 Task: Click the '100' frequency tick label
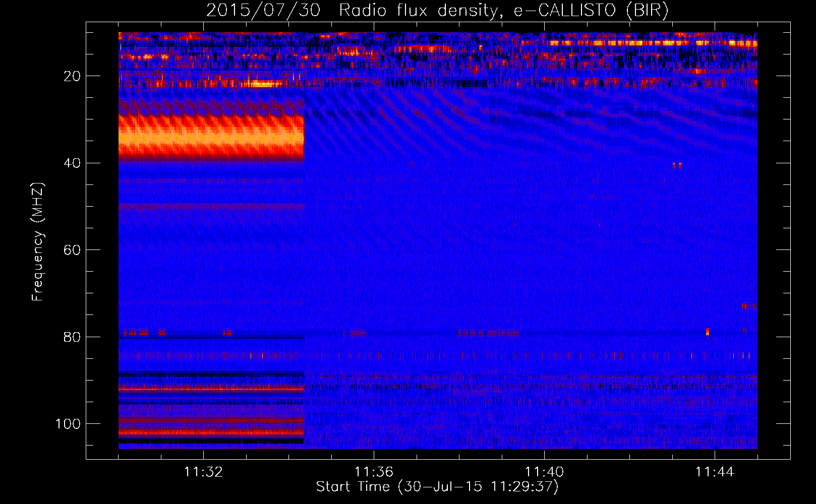tap(68, 424)
